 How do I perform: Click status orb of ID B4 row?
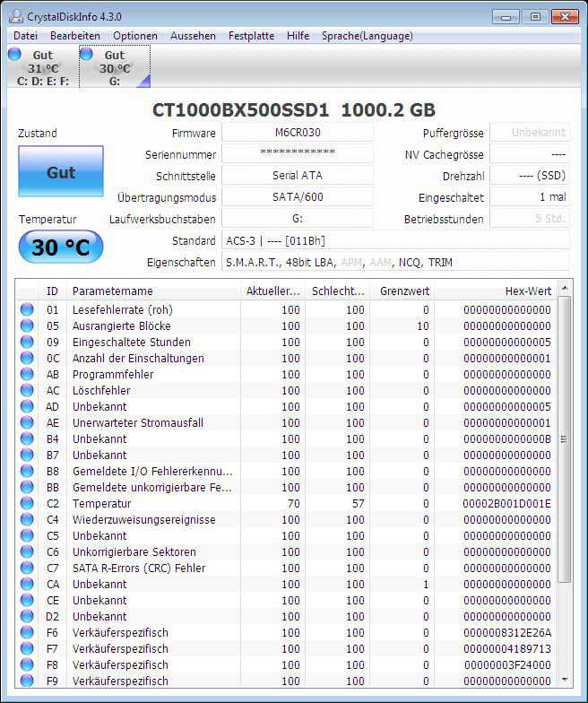coord(27,438)
